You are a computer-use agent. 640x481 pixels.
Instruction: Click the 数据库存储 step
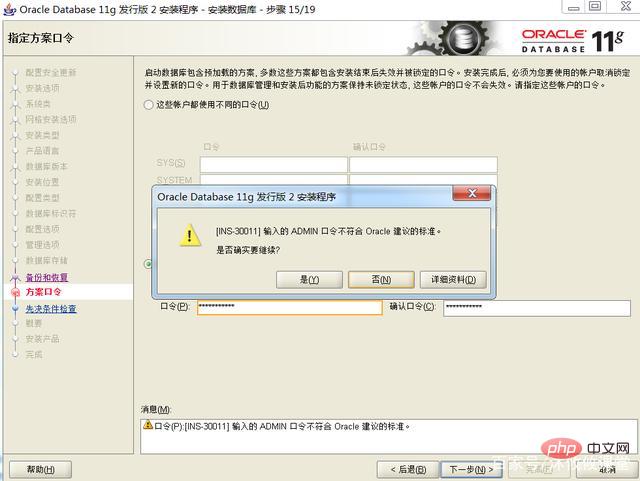[47, 261]
